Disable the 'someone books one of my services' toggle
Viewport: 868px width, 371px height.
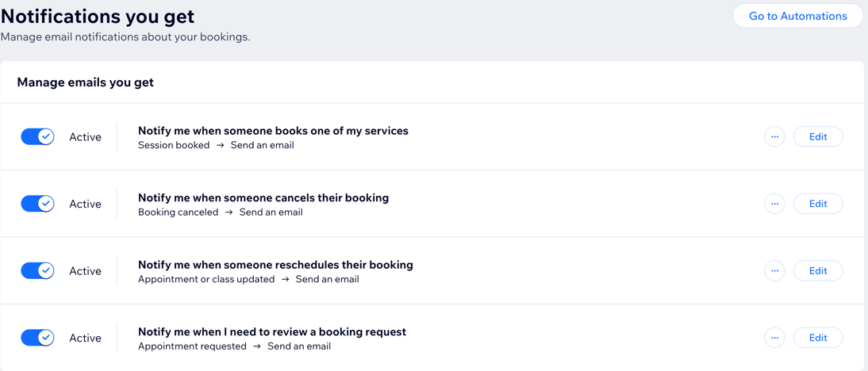click(37, 137)
